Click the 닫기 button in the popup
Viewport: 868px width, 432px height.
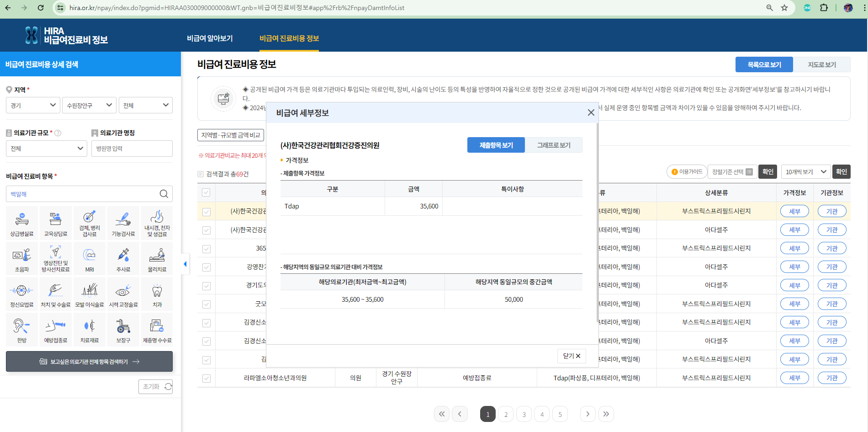pos(572,356)
